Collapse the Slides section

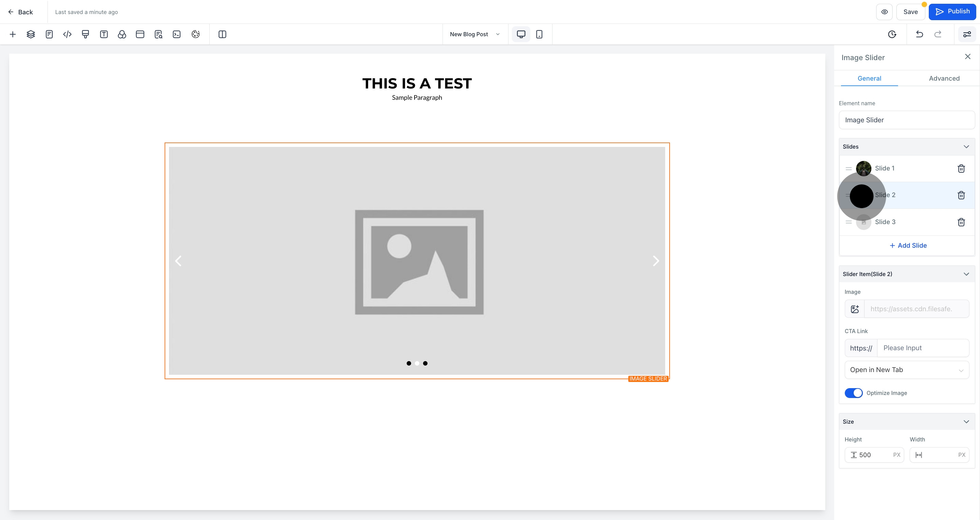pyautogui.click(x=966, y=147)
